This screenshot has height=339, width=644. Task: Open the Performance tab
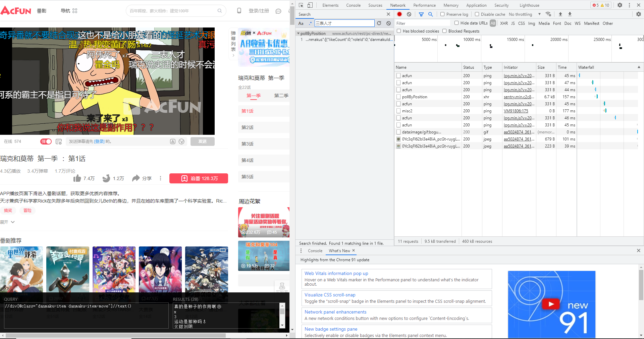tap(424, 5)
